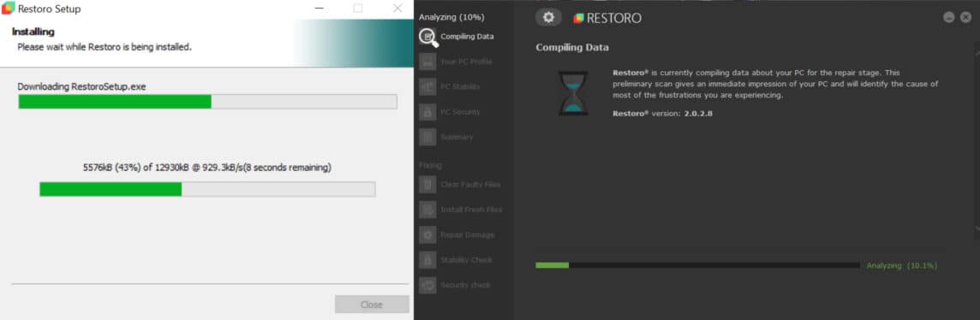Viewport: 980px width, 320px height.
Task: Click the Repair Damage gear icon
Action: (x=427, y=234)
